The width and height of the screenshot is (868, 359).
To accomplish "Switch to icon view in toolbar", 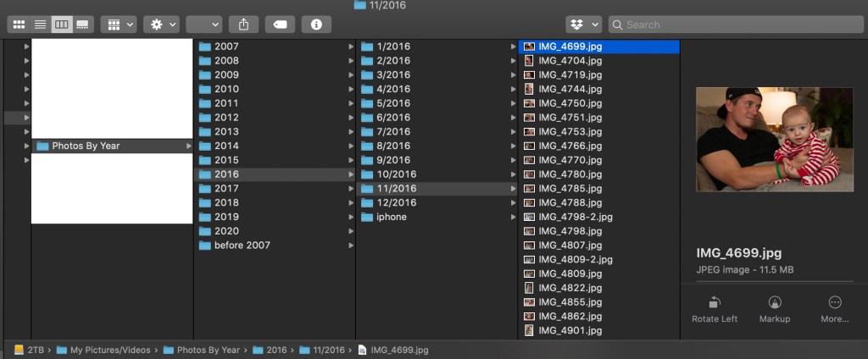I will [19, 25].
